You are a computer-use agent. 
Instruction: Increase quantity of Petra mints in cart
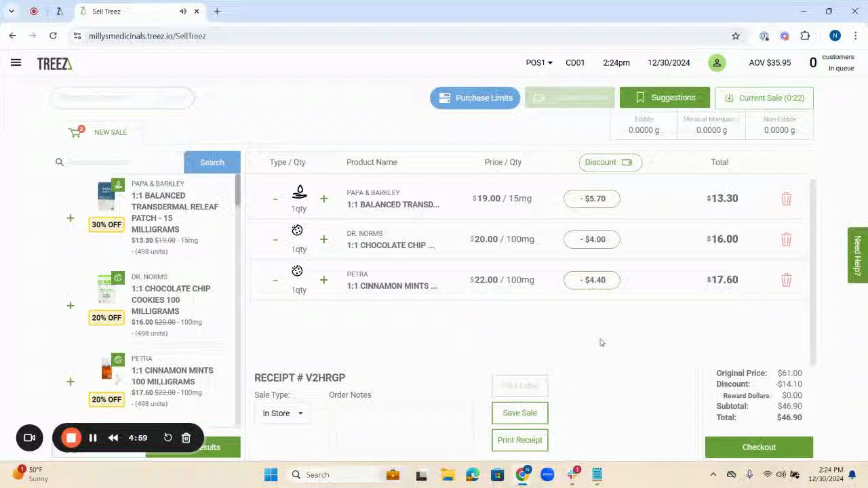click(323, 280)
